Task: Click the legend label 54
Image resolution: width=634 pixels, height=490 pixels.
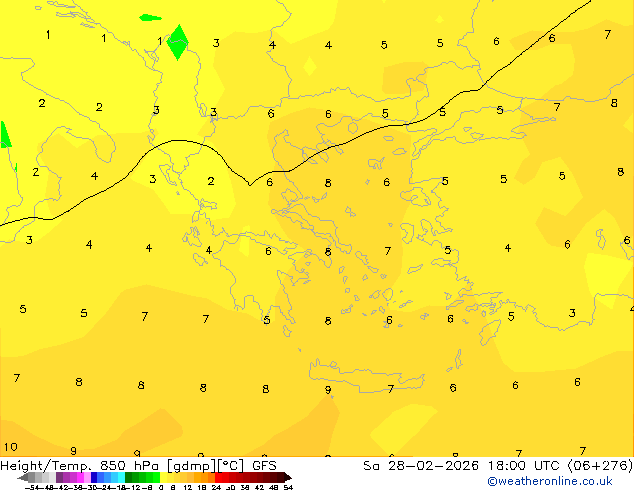Action: [x=288, y=487]
